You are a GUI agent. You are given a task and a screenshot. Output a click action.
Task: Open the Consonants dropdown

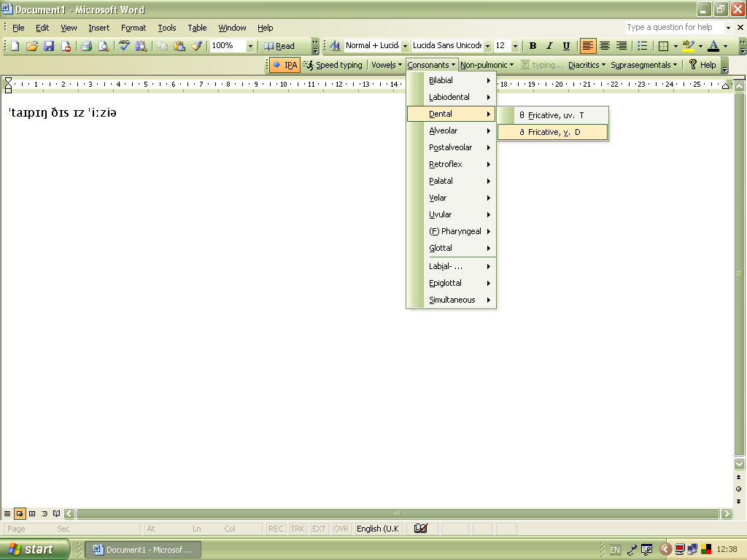tap(431, 64)
